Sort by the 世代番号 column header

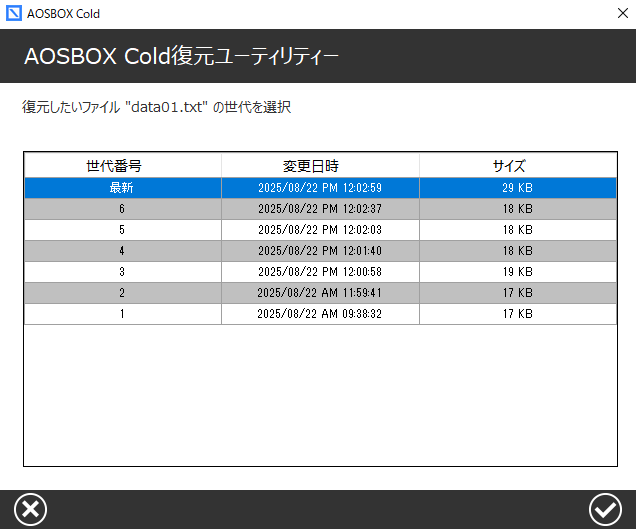click(x=122, y=166)
